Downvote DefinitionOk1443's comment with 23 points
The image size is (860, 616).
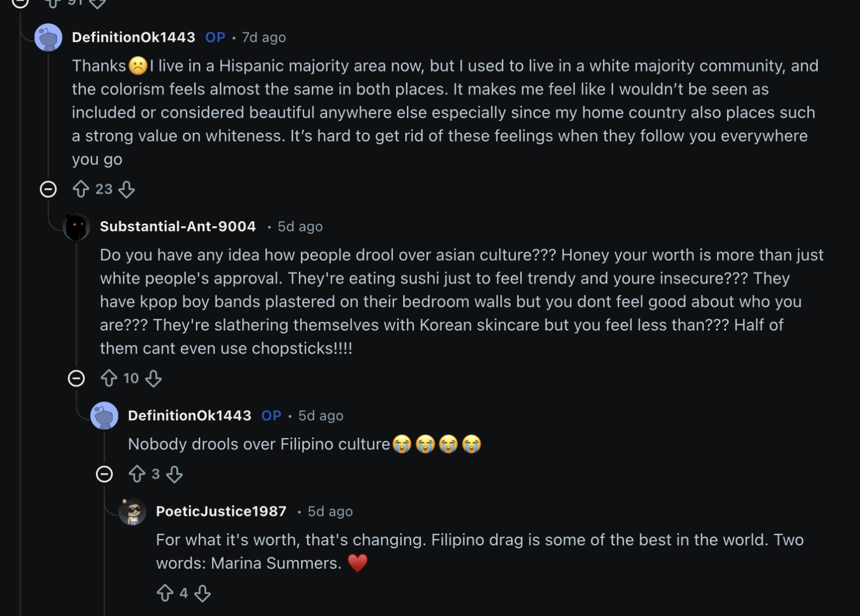(x=126, y=189)
